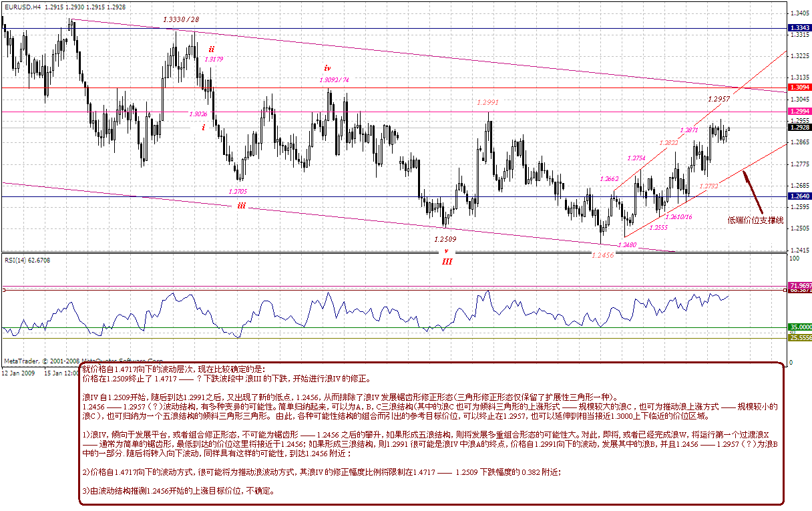This screenshot has width=812, height=511.
Task: Click the '1.3179' wave ii price label
Action: point(214,59)
